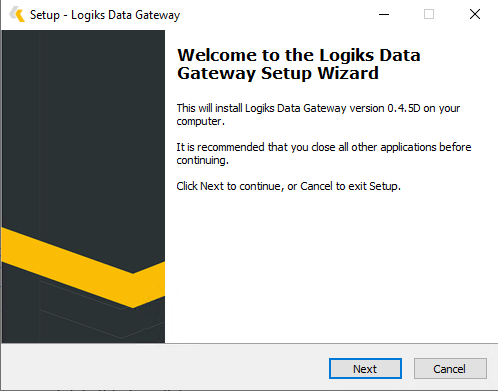Cancel the Logiks Data Gateway setup
Image resolution: width=498 pixels, height=391 pixels.
(x=450, y=369)
